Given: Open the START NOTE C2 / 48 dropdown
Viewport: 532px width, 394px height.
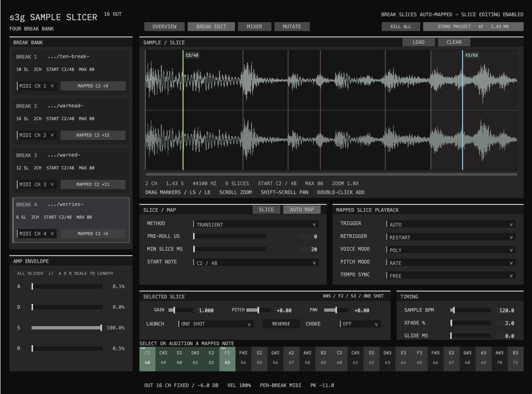Looking at the screenshot, I should (x=256, y=263).
